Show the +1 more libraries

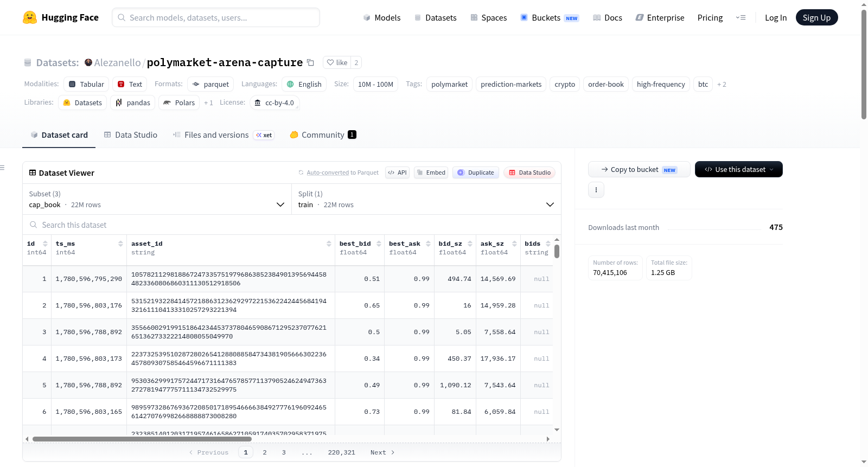coord(208,103)
